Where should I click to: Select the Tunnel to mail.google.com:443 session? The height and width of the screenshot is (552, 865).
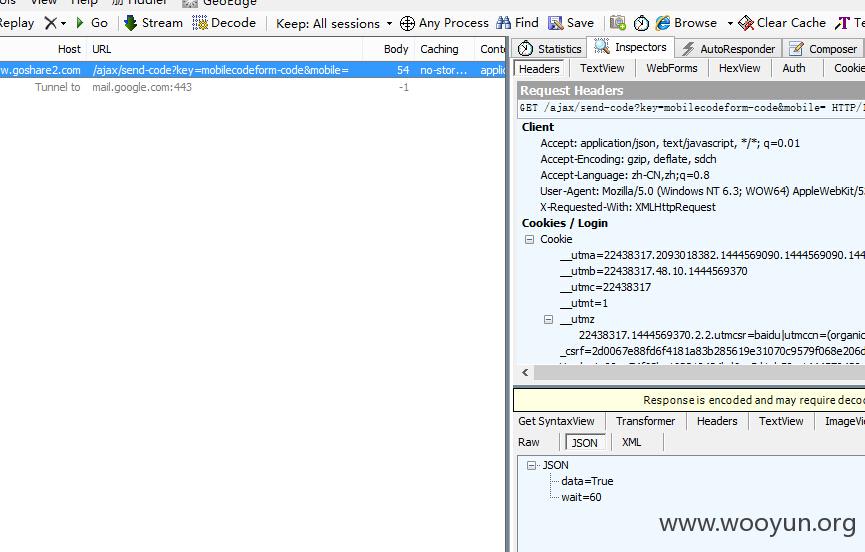tap(253, 87)
